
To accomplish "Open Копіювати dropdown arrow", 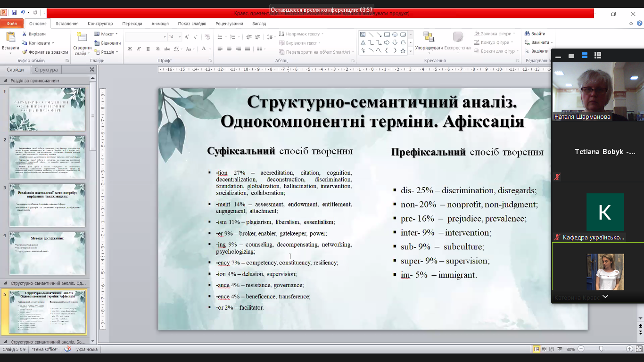I will pos(53,43).
